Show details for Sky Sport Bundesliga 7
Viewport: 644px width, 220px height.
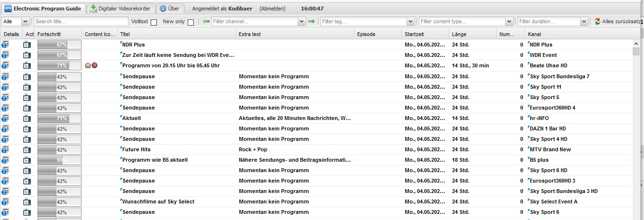pos(5,76)
